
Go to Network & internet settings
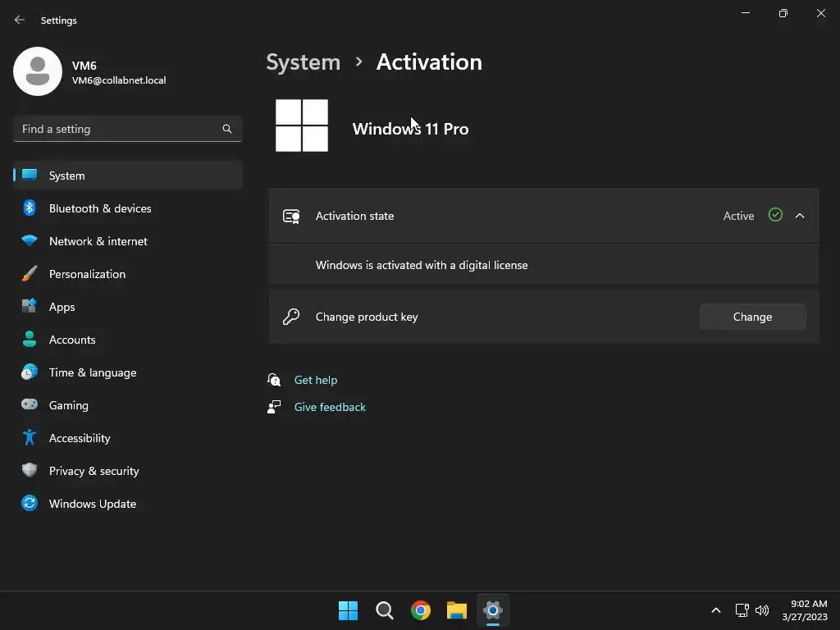point(127,241)
